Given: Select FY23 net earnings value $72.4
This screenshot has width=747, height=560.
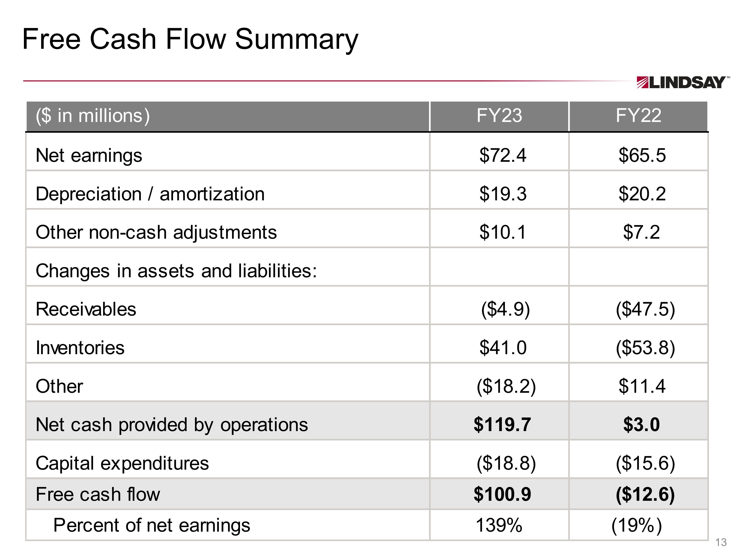Looking at the screenshot, I should (x=502, y=155).
